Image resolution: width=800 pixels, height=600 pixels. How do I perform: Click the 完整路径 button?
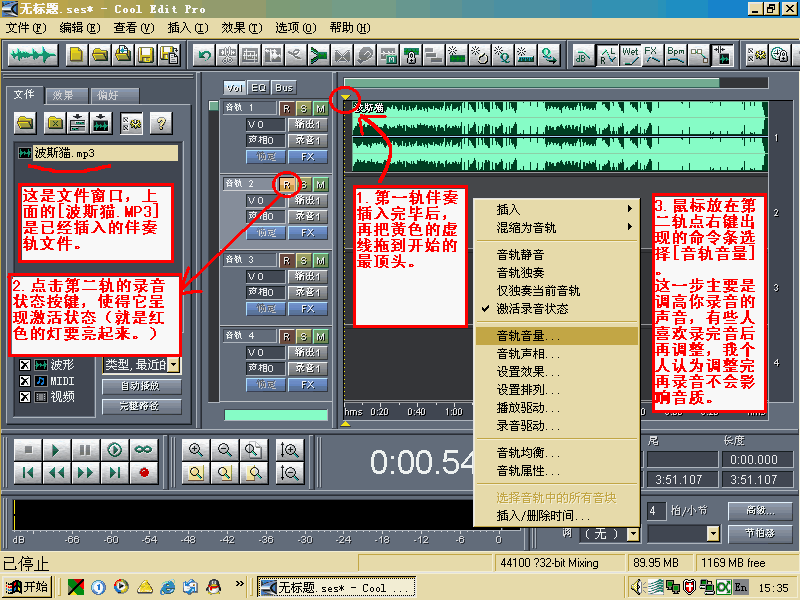coord(141,407)
